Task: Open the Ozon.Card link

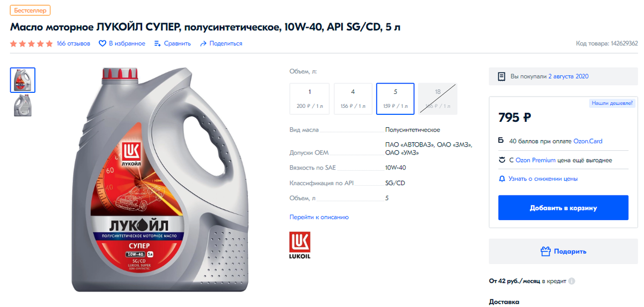Action: (x=588, y=142)
